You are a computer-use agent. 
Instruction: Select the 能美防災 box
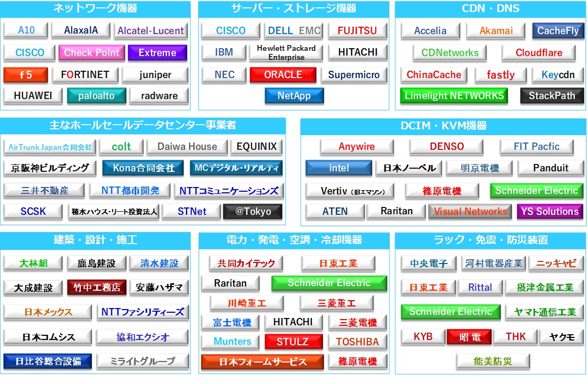(493, 361)
